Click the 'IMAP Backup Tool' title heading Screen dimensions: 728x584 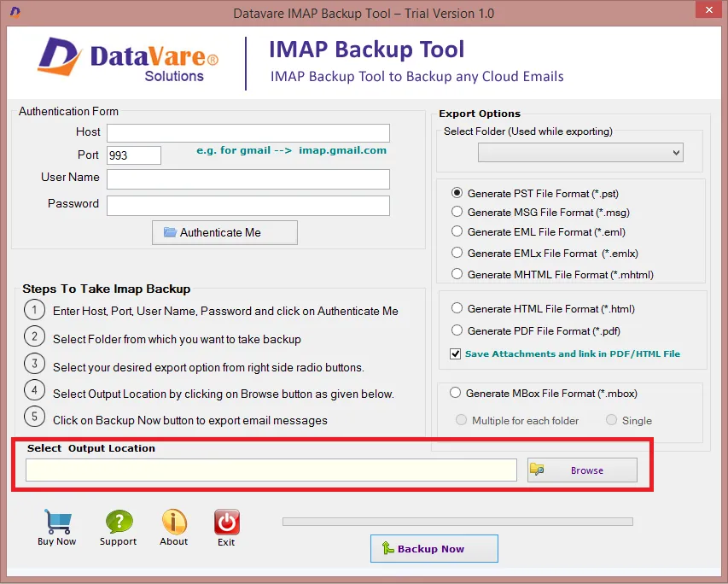[367, 50]
